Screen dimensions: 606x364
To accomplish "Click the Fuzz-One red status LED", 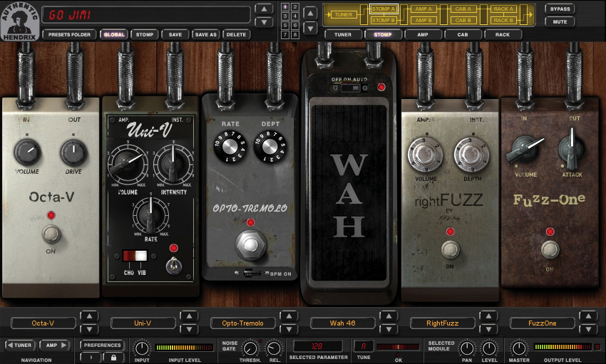I will click(x=550, y=232).
